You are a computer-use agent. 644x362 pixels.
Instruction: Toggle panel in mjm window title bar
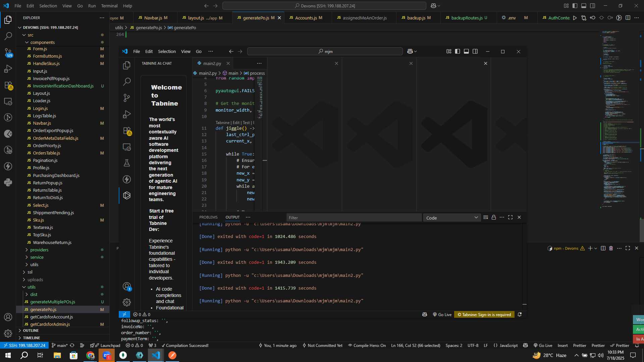coord(466,52)
